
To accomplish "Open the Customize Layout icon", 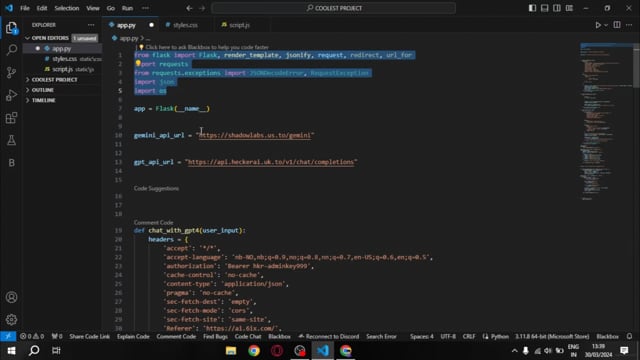I will coord(569,8).
